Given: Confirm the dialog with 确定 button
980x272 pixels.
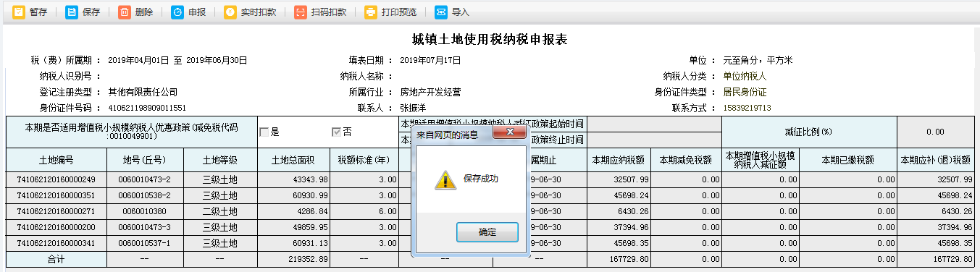Looking at the screenshot, I should (487, 232).
